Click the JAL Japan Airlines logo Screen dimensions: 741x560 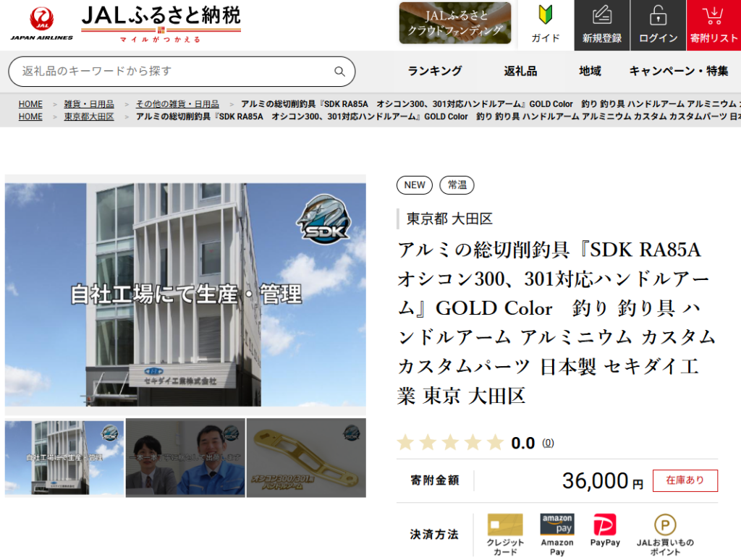[41, 24]
